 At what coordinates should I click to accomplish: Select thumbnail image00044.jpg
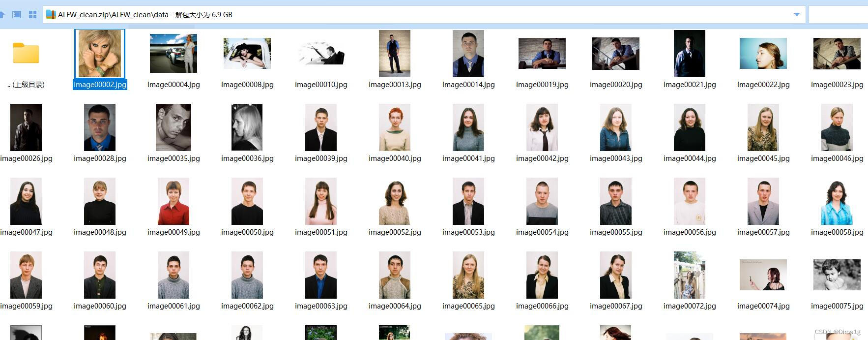pos(690,127)
